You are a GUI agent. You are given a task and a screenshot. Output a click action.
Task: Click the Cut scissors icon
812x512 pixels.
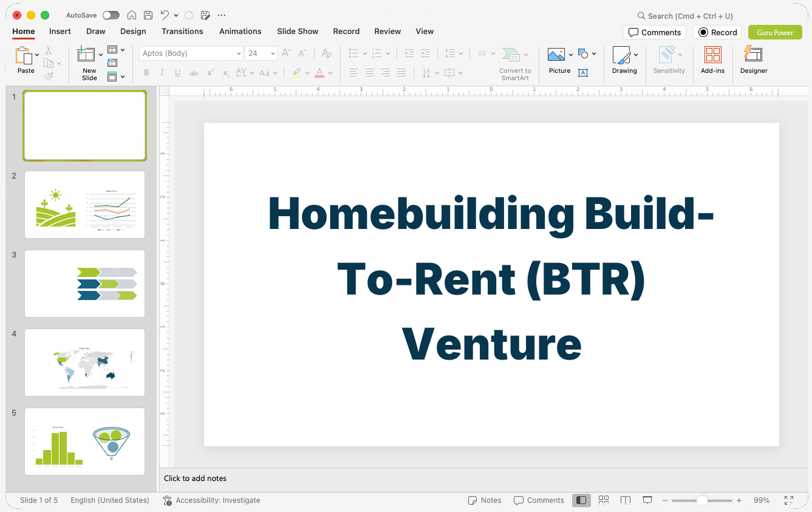coord(49,50)
